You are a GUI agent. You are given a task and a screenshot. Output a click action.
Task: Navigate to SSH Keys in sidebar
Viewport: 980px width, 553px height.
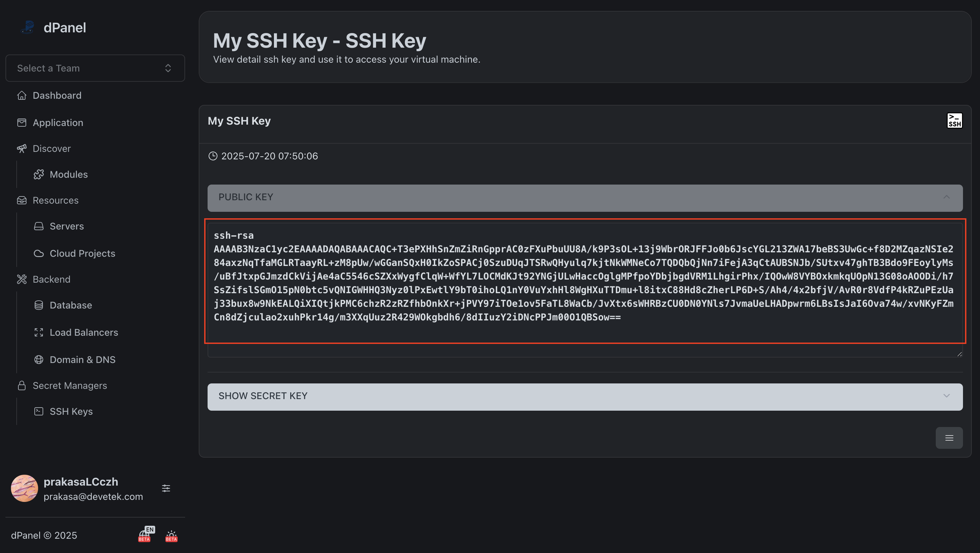pyautogui.click(x=71, y=411)
